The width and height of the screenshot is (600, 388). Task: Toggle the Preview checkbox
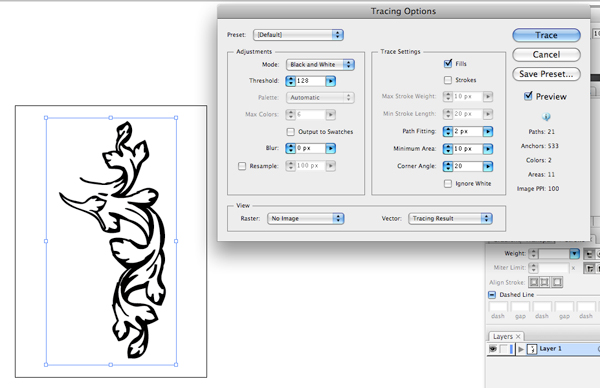point(528,96)
